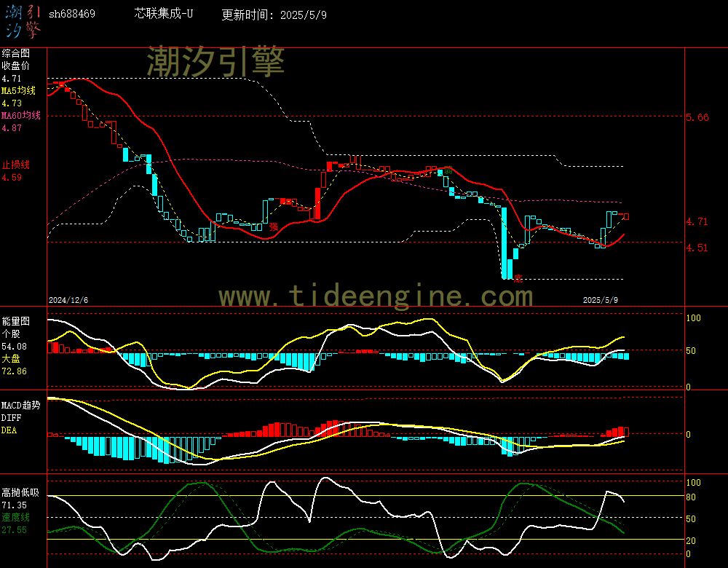728x568 pixels.
Task: Click the MA60 value 4.87
Action: (11, 127)
